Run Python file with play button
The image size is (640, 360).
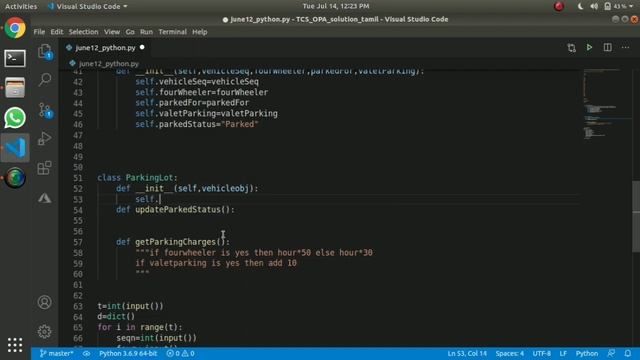589,47
